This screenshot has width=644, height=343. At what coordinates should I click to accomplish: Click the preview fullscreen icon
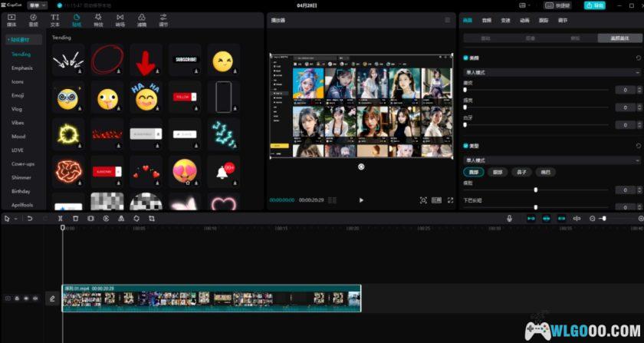click(x=451, y=200)
